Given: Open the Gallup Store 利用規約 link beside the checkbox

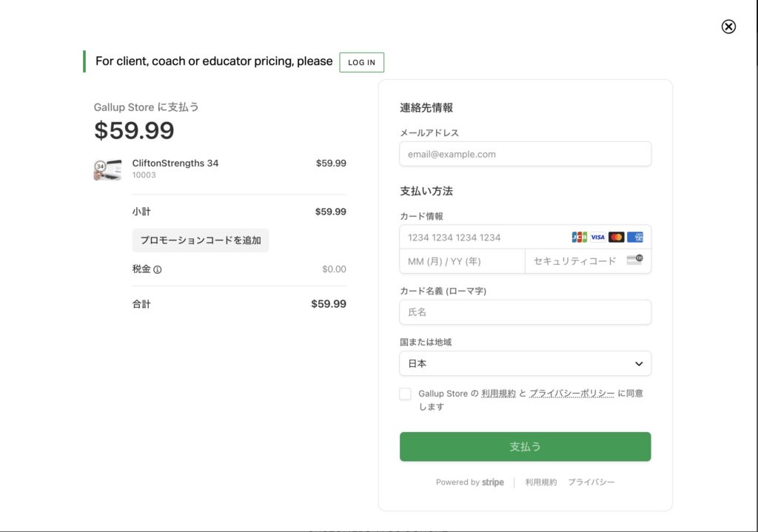Looking at the screenshot, I should pos(498,394).
